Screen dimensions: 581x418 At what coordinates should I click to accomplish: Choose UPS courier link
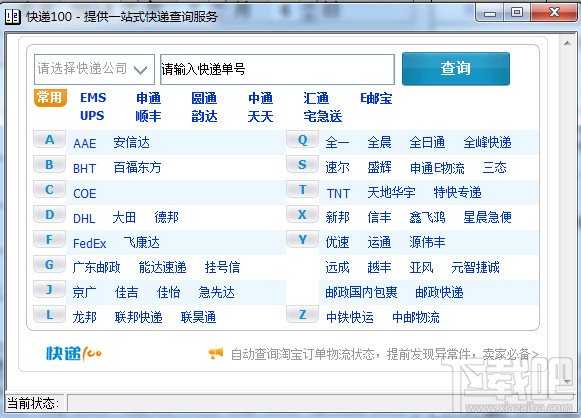click(92, 116)
